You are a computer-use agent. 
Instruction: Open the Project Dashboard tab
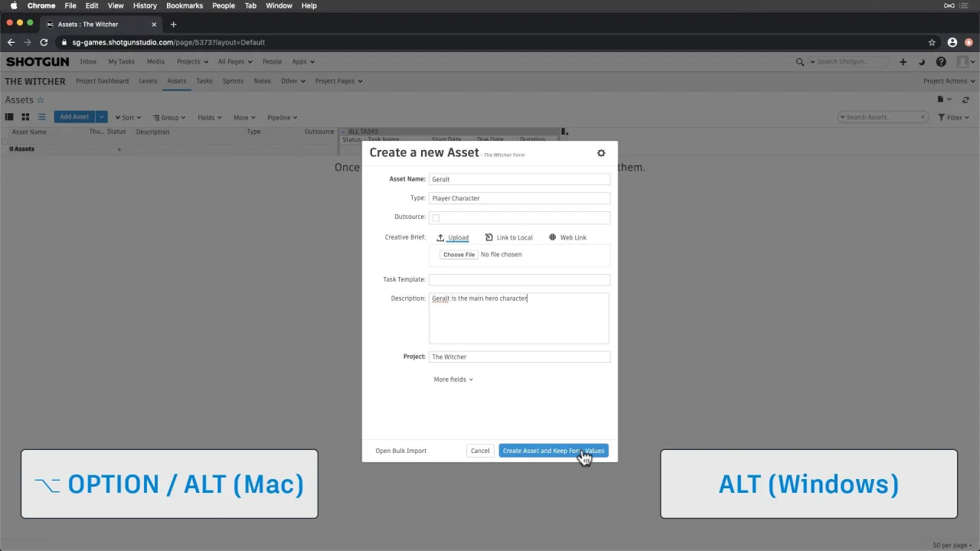pos(103,81)
